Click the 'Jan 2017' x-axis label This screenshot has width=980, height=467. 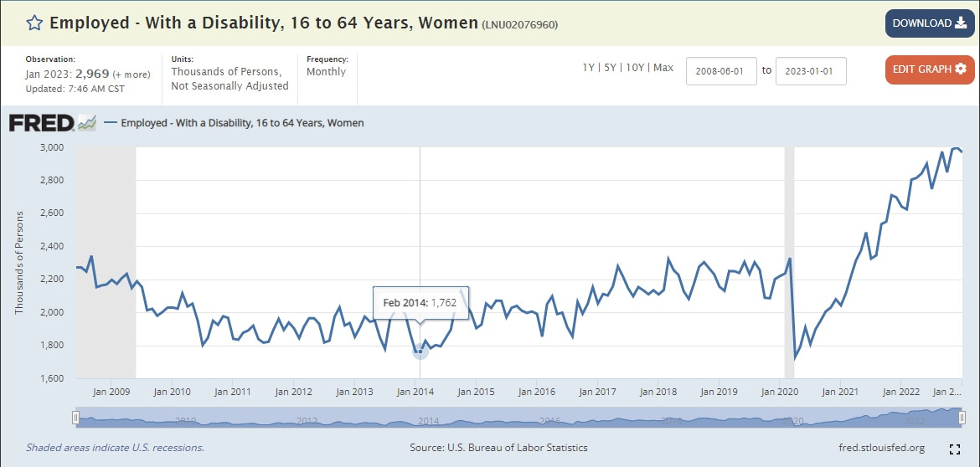(599, 392)
